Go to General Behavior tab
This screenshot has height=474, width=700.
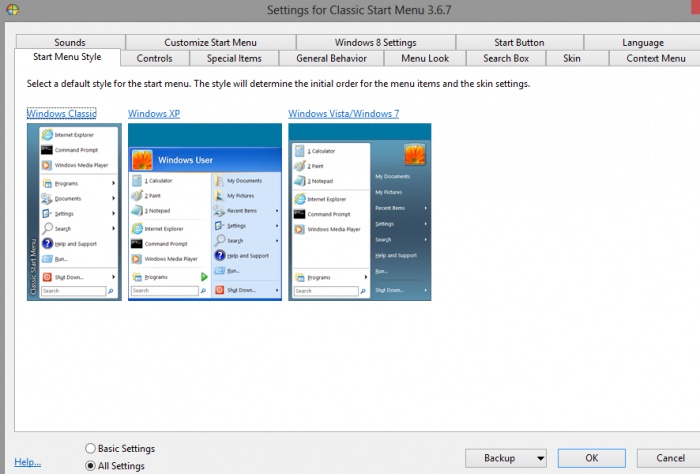click(x=331, y=58)
